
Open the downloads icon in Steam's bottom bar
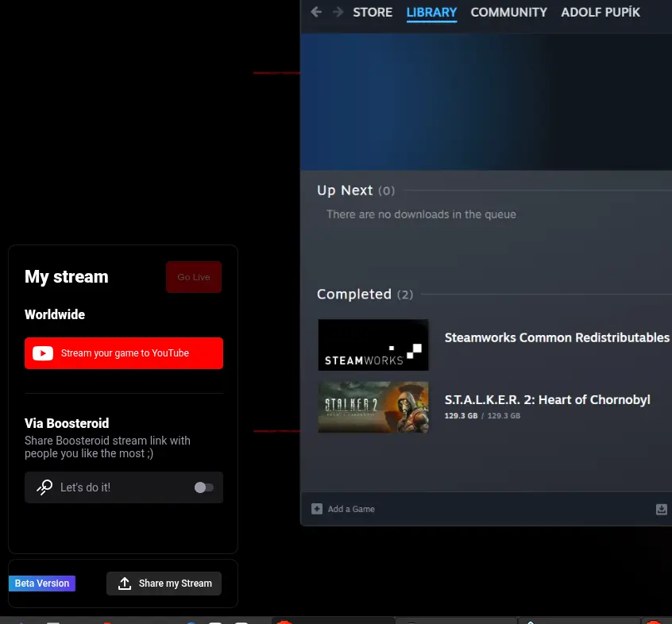pos(662,509)
